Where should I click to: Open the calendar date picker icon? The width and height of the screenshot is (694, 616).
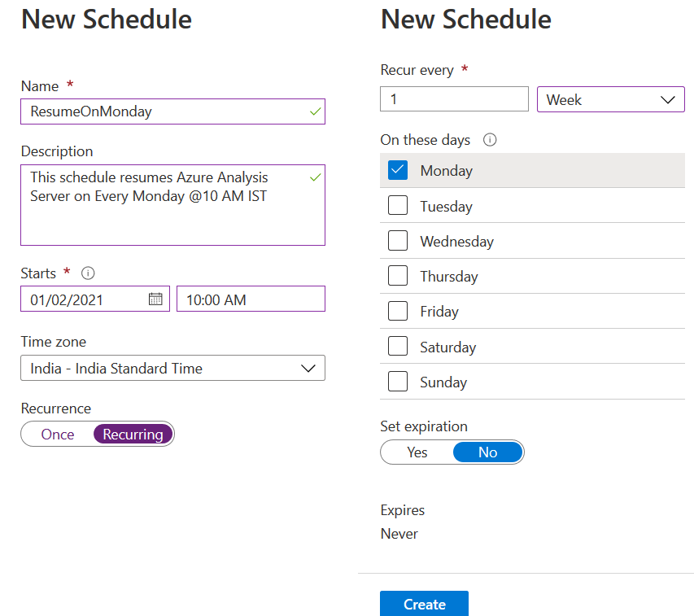(155, 299)
